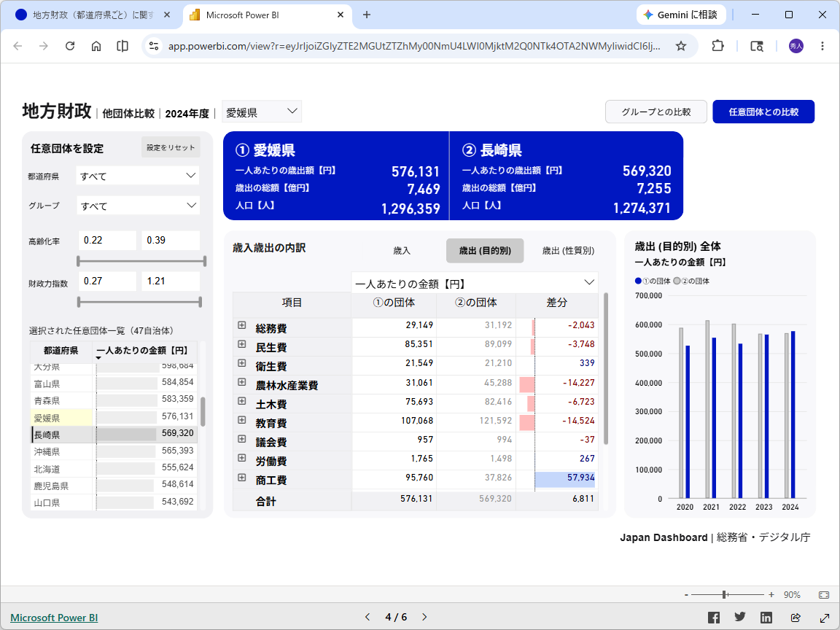This screenshot has width=840, height=630.
Task: Edit 財政力指数 minimum value 0.27
Action: (108, 281)
